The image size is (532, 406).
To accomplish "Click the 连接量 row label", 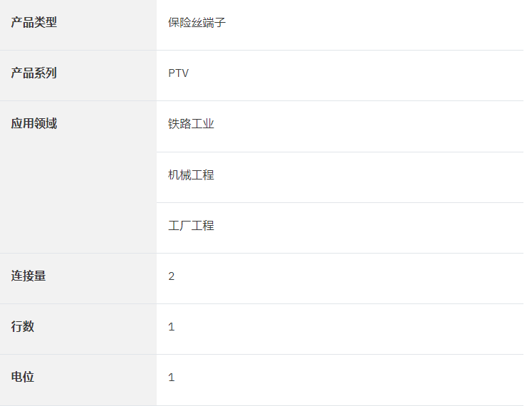I will point(28,276).
